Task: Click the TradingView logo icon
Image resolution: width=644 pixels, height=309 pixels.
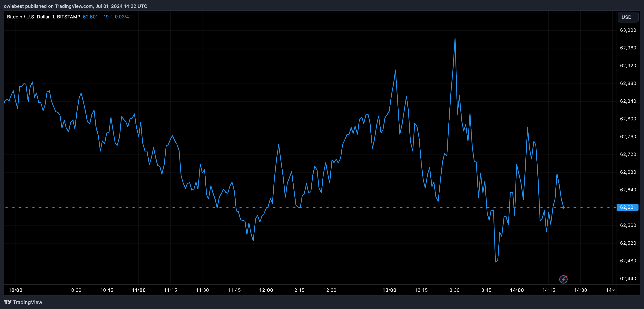Action: 7,302
